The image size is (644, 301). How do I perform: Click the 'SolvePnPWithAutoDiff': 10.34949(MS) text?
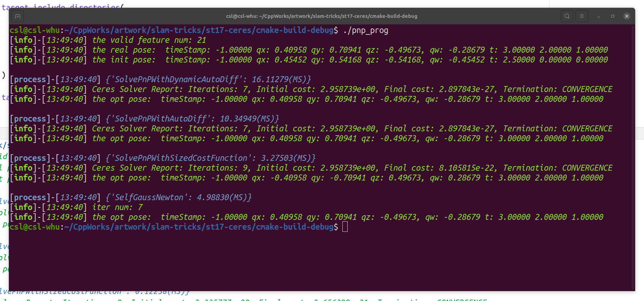click(x=192, y=119)
